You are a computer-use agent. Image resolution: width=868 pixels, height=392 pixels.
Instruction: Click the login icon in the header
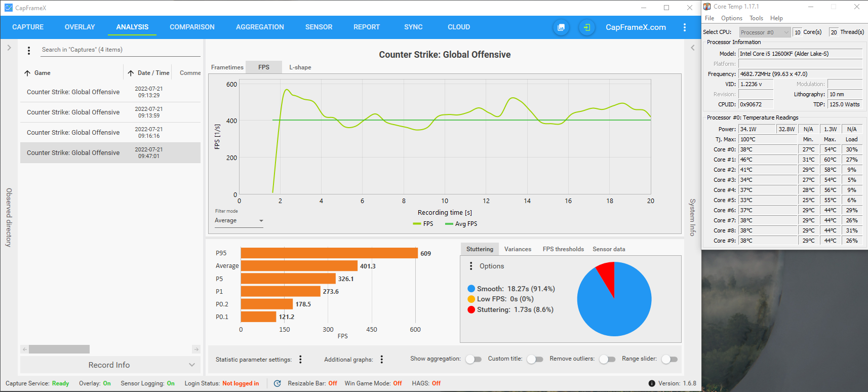point(587,27)
